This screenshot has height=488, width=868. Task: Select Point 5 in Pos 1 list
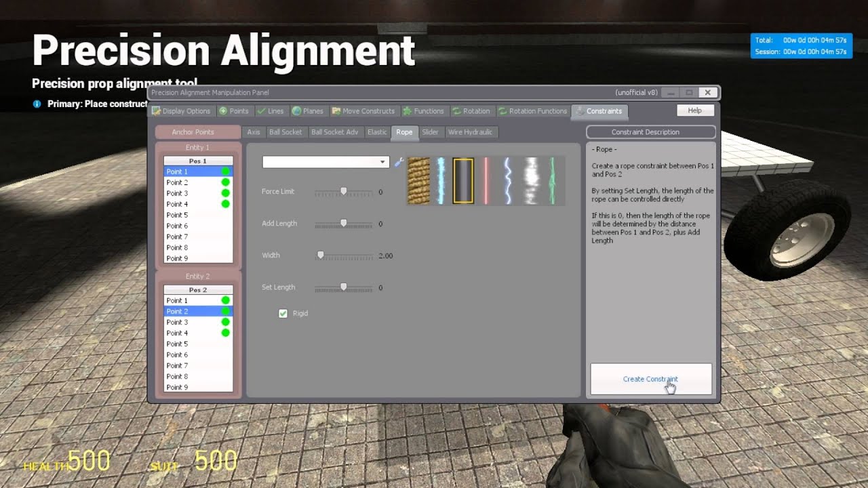[x=198, y=215]
